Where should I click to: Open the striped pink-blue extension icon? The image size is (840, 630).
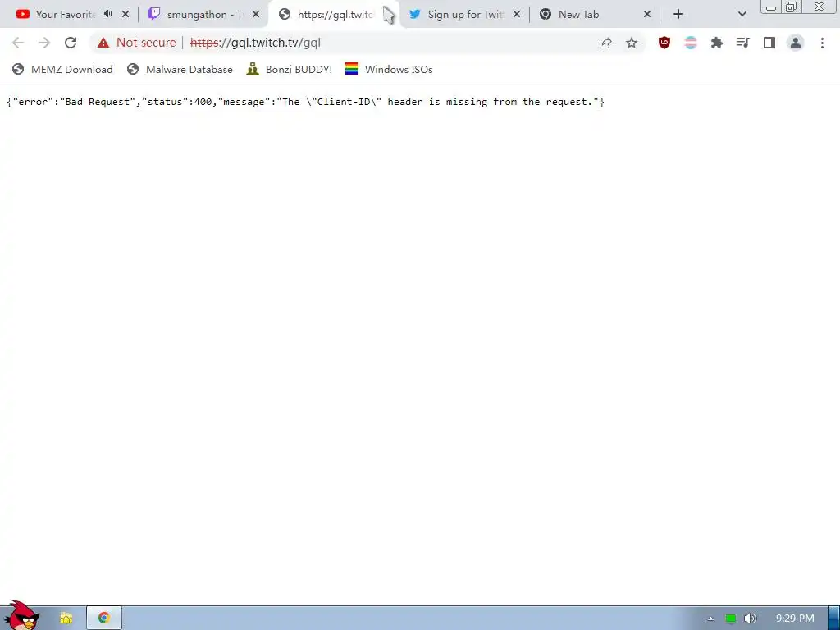tap(691, 43)
